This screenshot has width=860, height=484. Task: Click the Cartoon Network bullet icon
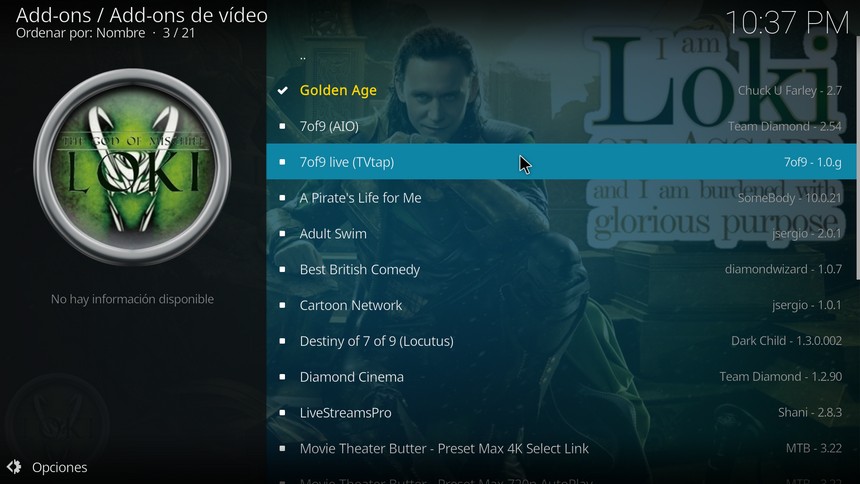(282, 305)
